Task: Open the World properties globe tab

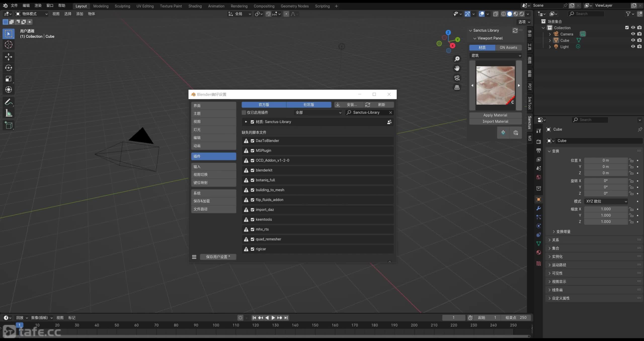Action: click(539, 177)
